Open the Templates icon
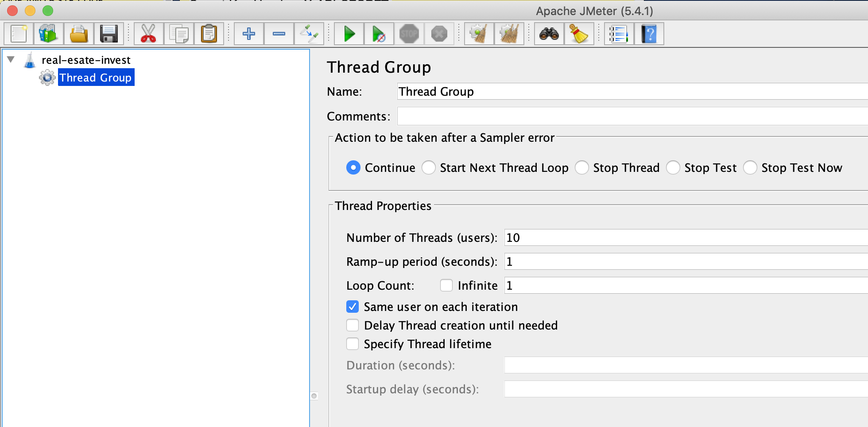 pyautogui.click(x=49, y=34)
